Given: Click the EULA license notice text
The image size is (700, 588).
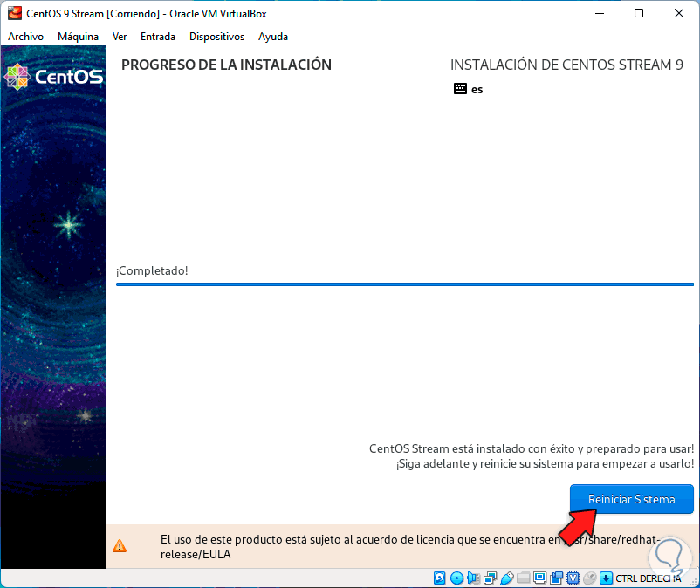Looking at the screenshot, I should pyautogui.click(x=411, y=547).
